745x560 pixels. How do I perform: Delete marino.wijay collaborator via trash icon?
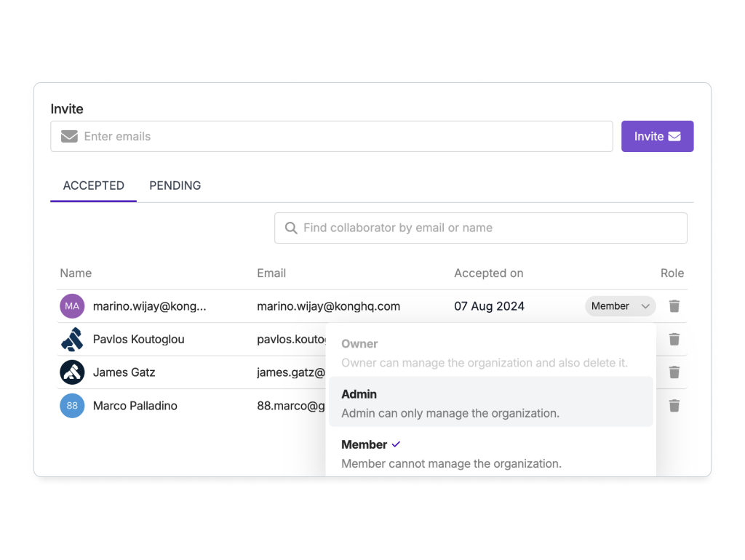tap(674, 306)
